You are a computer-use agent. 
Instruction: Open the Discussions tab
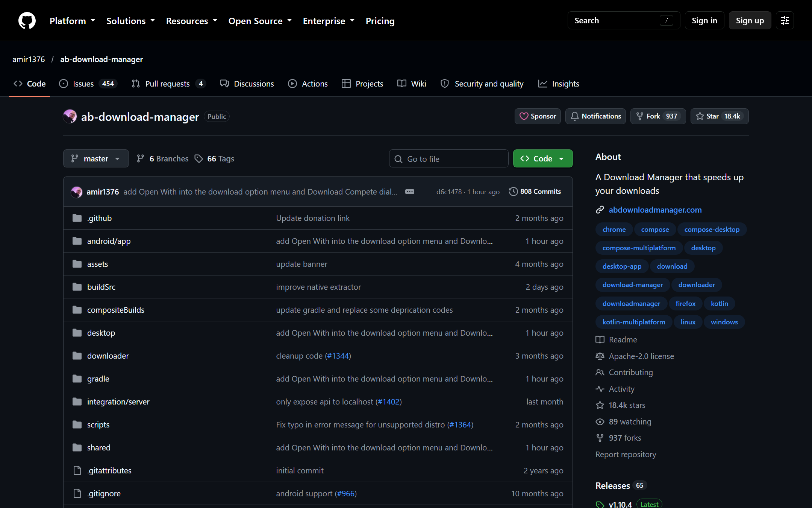coord(247,84)
